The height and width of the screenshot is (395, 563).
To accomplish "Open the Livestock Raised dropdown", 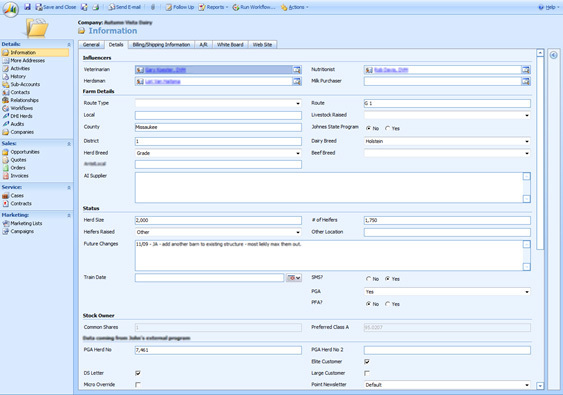I will (x=447, y=115).
